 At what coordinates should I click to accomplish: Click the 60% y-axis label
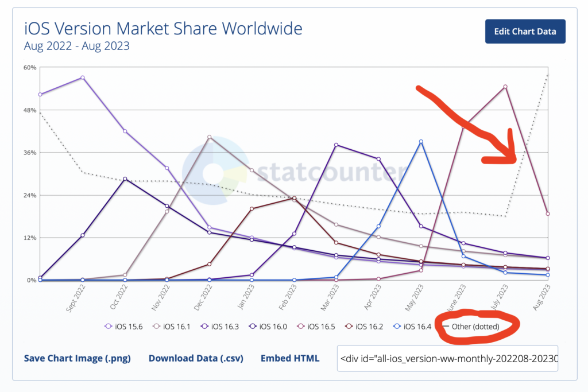click(x=30, y=68)
